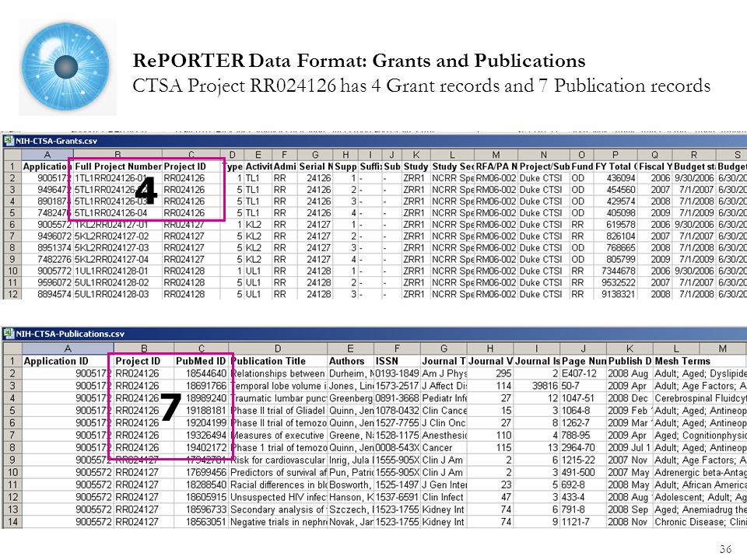Select PubMed ID cell 18544640
This screenshot has height=560, width=747.
[201, 373]
